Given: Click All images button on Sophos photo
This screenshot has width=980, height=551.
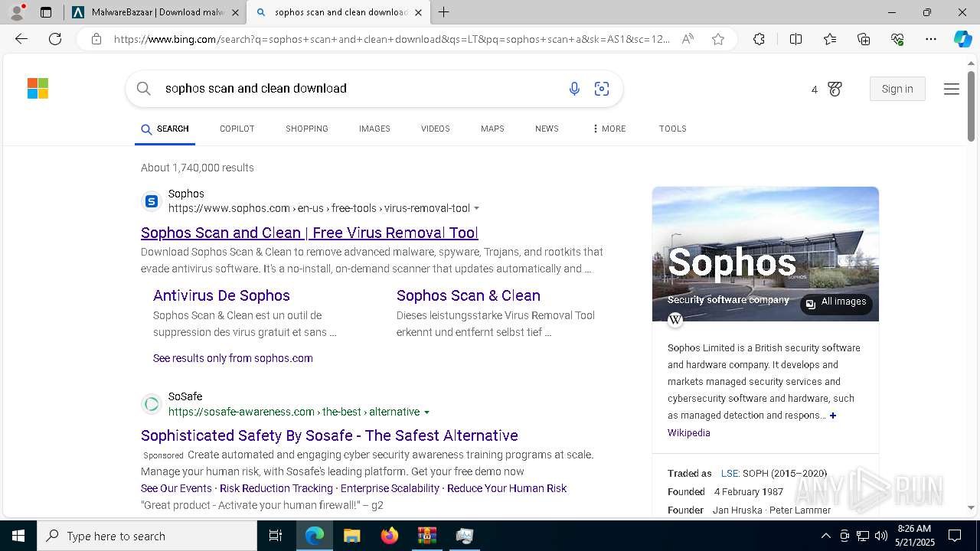Looking at the screenshot, I should tap(836, 303).
